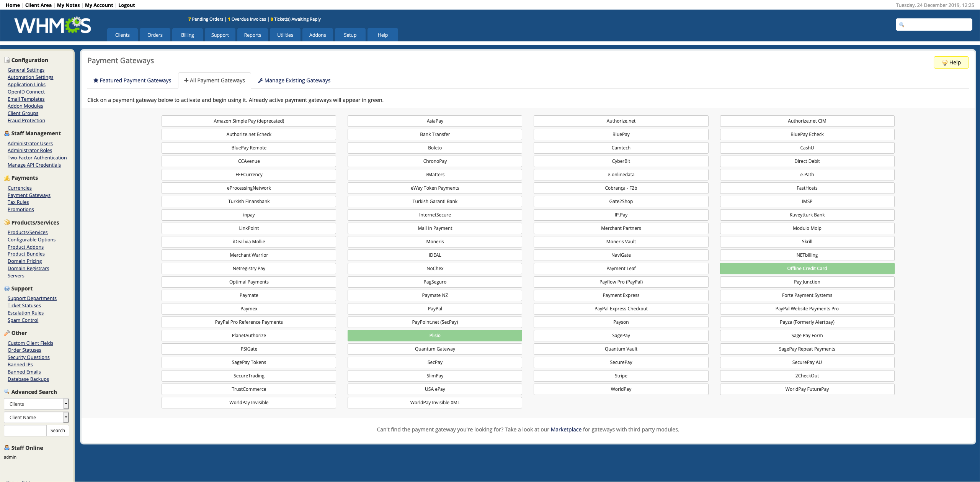Open General Settings link
Screen dimensions: 980x482
26,70
